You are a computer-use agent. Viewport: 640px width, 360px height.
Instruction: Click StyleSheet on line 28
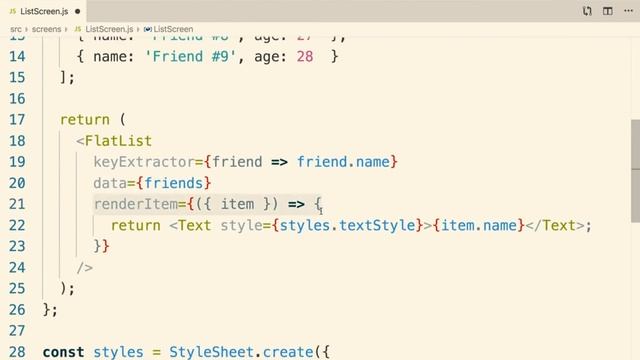(211, 352)
